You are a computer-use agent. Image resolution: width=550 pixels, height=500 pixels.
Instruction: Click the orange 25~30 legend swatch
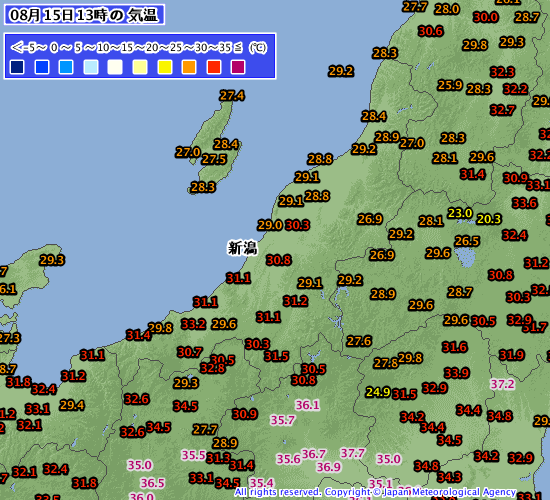tap(189, 67)
